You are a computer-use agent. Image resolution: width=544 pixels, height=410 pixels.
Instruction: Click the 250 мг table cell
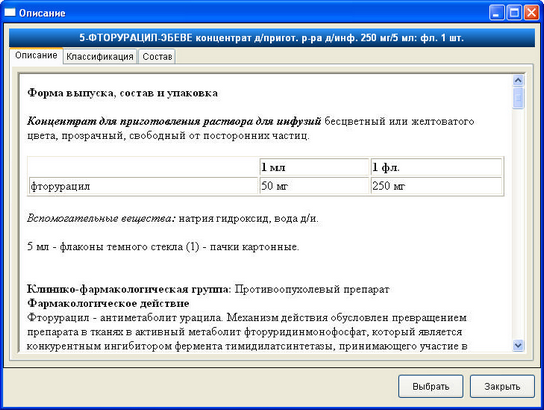pyautogui.click(x=436, y=186)
